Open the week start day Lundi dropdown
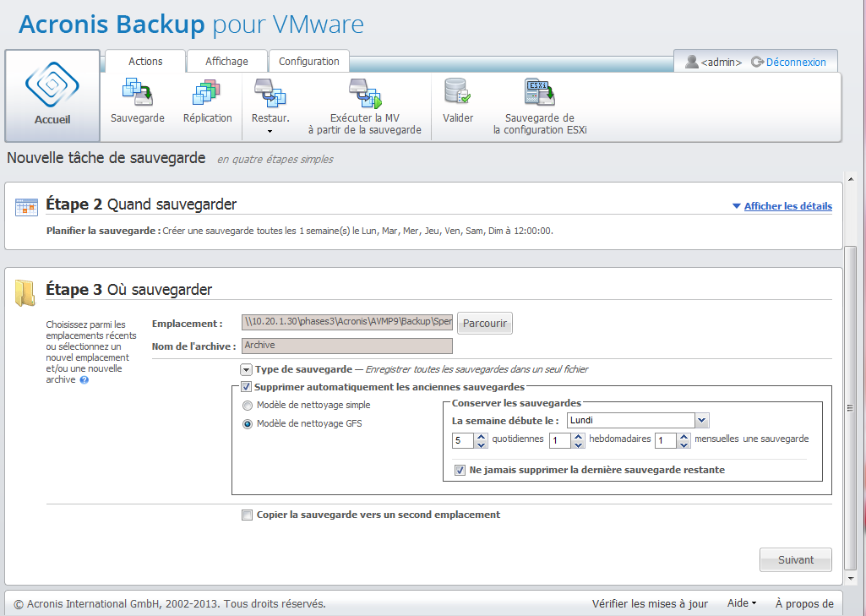The height and width of the screenshot is (616, 866). pyautogui.click(x=701, y=420)
